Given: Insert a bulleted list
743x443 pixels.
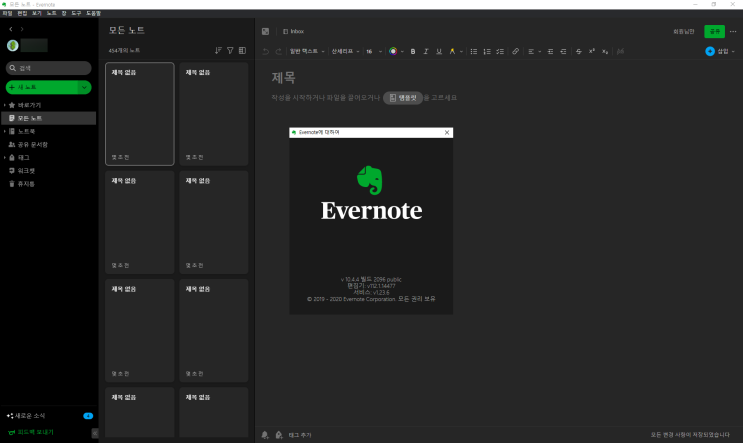Looking at the screenshot, I should point(474,51).
